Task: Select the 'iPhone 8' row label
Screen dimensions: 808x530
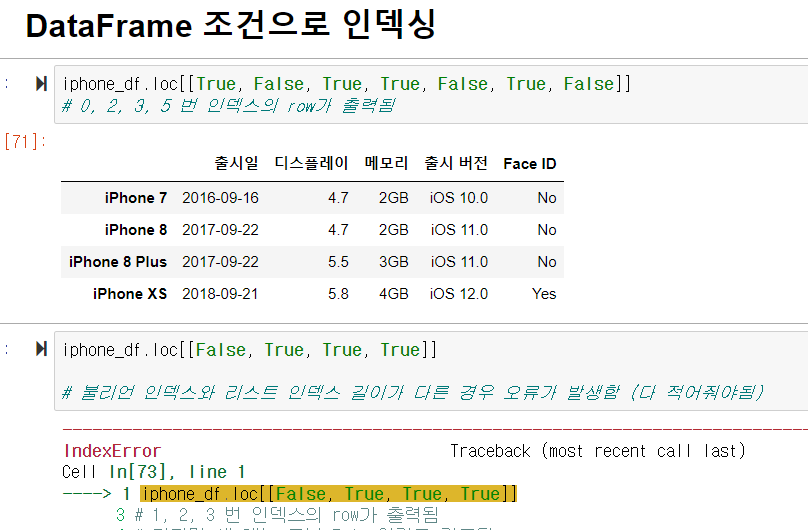Action: (x=136, y=230)
